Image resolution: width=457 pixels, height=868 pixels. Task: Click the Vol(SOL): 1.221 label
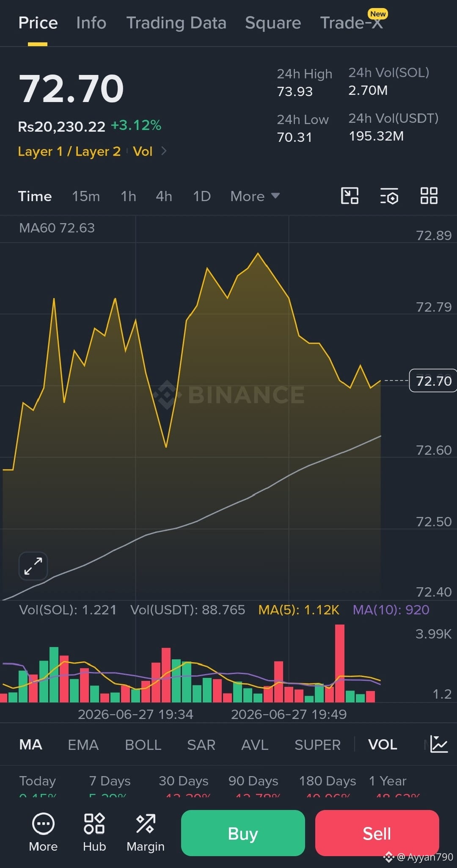click(x=68, y=610)
